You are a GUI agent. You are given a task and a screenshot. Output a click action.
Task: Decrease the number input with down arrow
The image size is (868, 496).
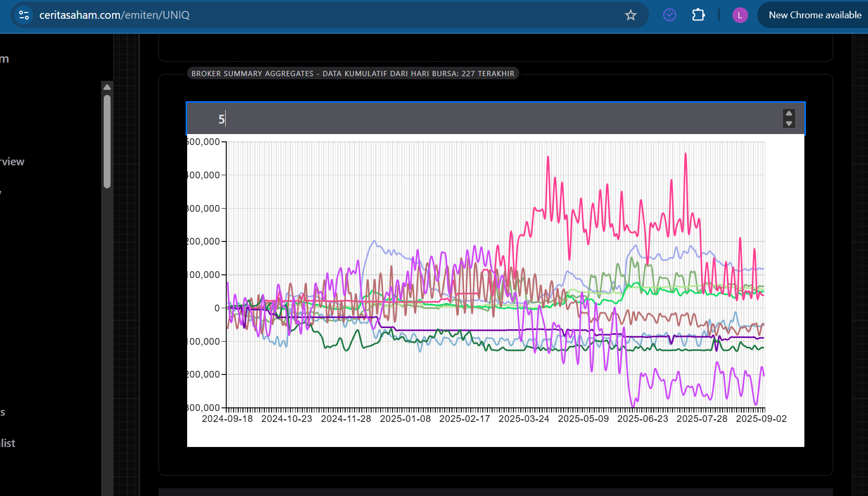tap(789, 124)
